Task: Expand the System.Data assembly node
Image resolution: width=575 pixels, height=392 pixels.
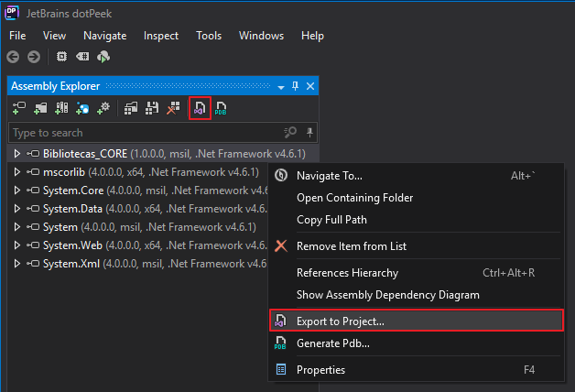Action: point(16,209)
